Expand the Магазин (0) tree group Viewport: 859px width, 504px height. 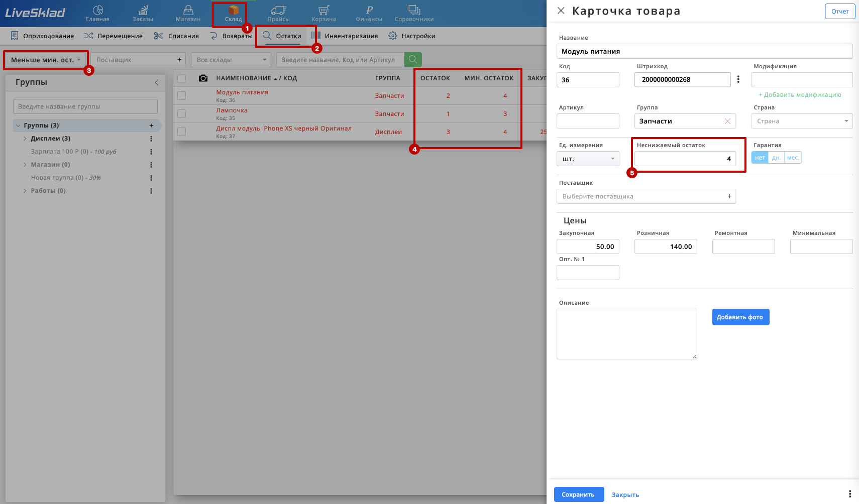point(25,165)
